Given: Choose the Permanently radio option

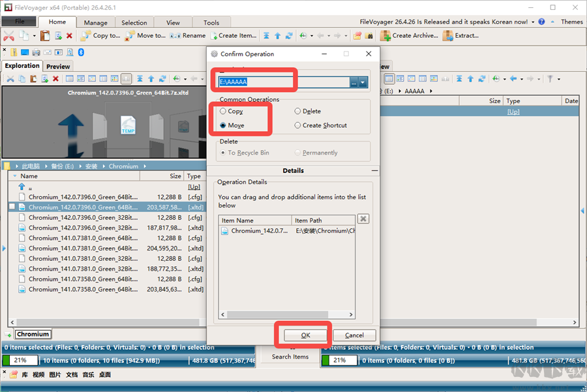Looking at the screenshot, I should (x=316, y=153).
